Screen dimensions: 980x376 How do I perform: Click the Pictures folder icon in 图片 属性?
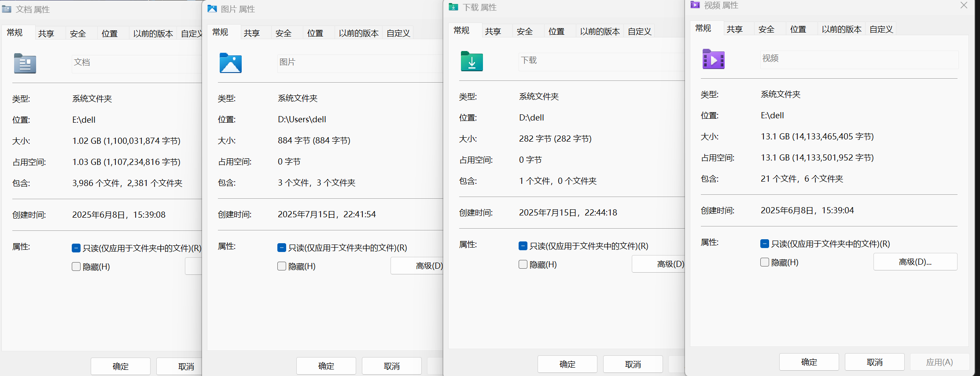coord(230,63)
